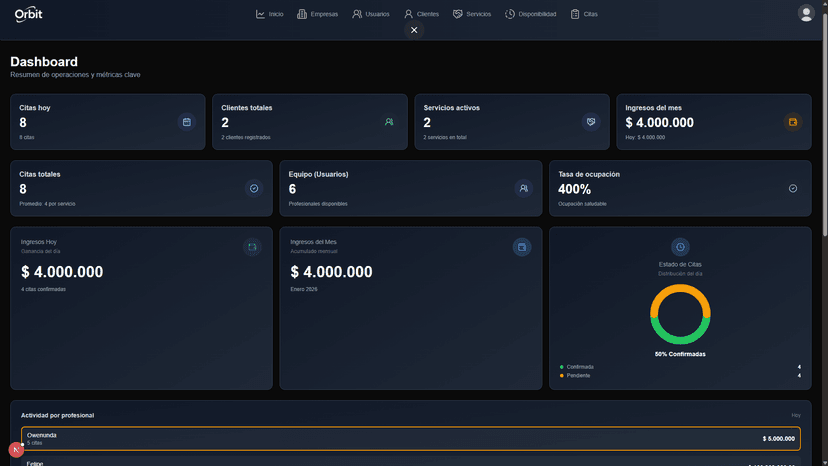Click the Orbit logo
828x466 pixels.
pos(29,15)
